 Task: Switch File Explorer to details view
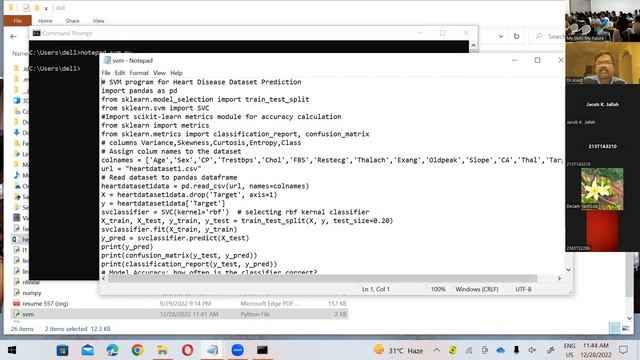[614, 328]
